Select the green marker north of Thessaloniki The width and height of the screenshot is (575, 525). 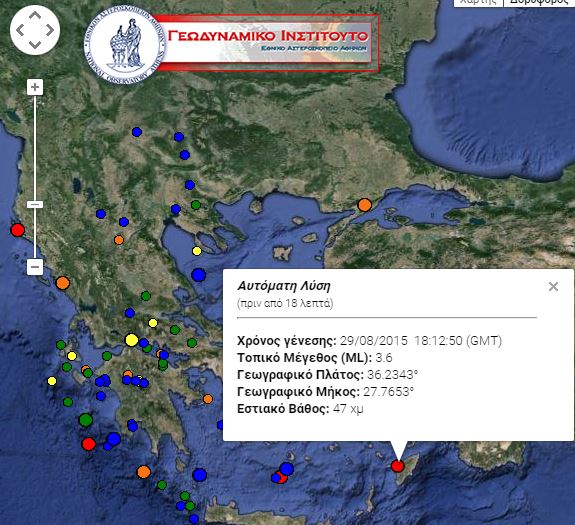pyautogui.click(x=196, y=205)
